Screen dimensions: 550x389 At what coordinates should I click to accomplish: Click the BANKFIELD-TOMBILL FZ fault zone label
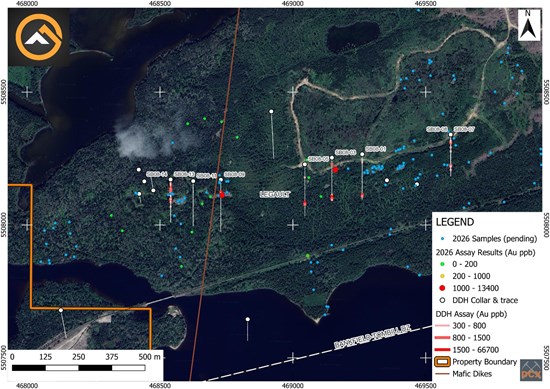tap(372, 337)
